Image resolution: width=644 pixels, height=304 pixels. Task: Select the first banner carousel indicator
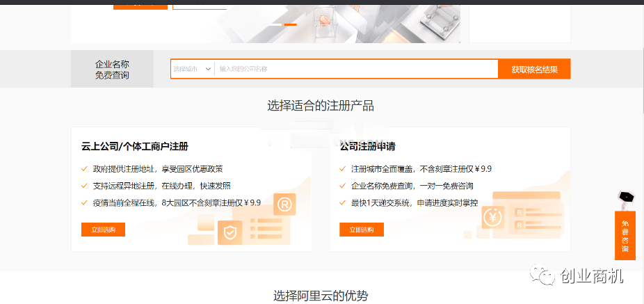275,24
